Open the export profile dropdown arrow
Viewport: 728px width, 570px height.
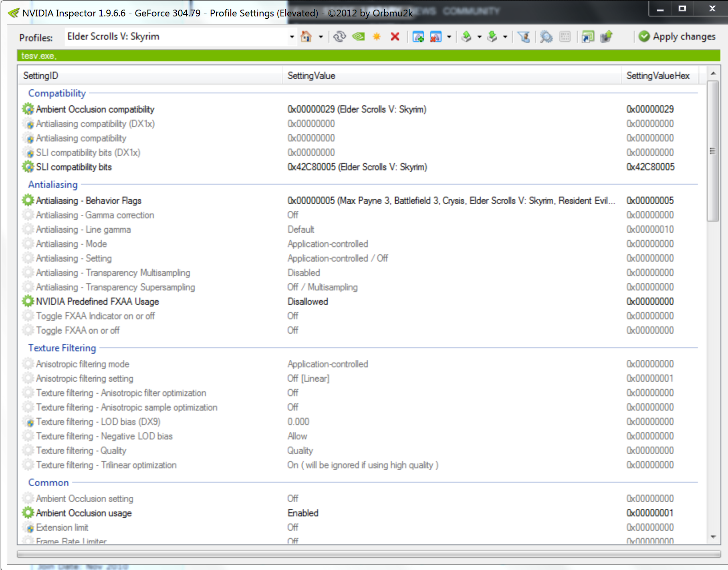[x=480, y=37]
